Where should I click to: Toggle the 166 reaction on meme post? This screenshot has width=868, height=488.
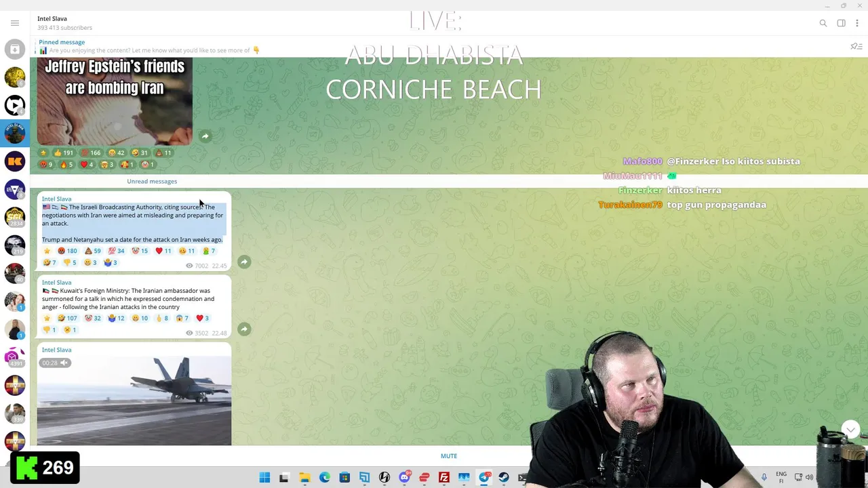(x=91, y=152)
